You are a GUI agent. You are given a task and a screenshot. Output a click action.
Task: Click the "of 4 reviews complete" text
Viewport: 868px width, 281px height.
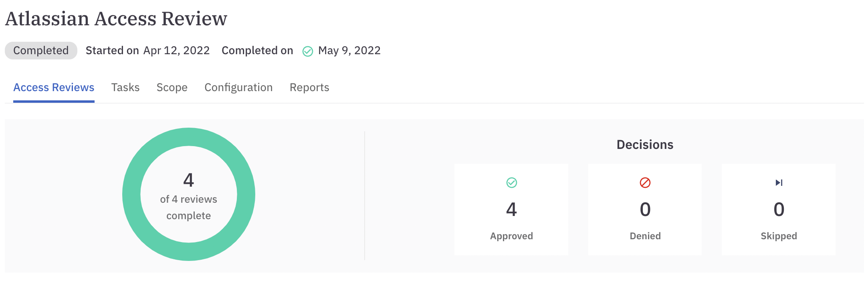click(x=189, y=207)
